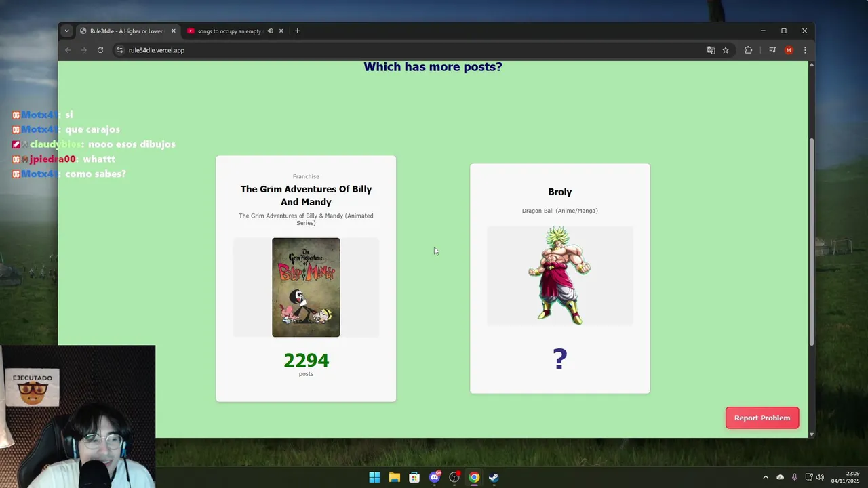Click the chat message 'como sabes?'

[x=96, y=174]
